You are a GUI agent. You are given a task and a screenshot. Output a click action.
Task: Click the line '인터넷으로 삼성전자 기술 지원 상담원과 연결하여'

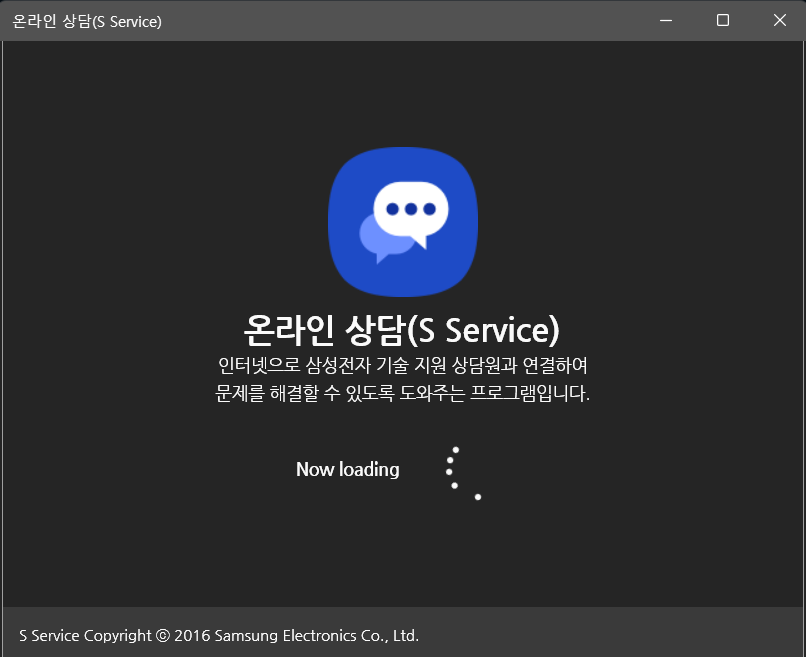click(402, 365)
